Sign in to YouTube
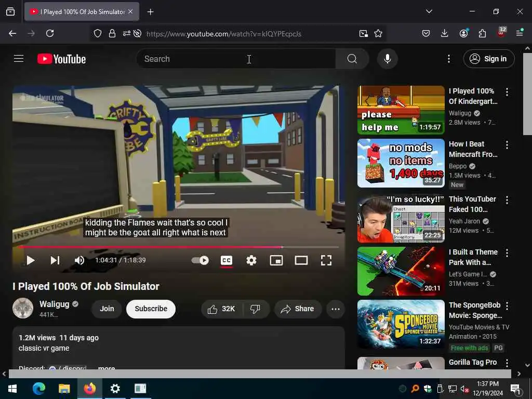 (488, 59)
